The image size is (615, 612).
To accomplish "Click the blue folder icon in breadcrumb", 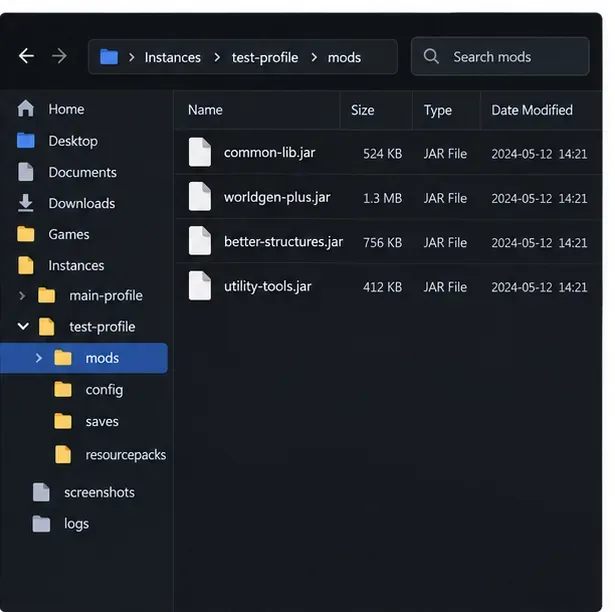I will click(x=109, y=57).
